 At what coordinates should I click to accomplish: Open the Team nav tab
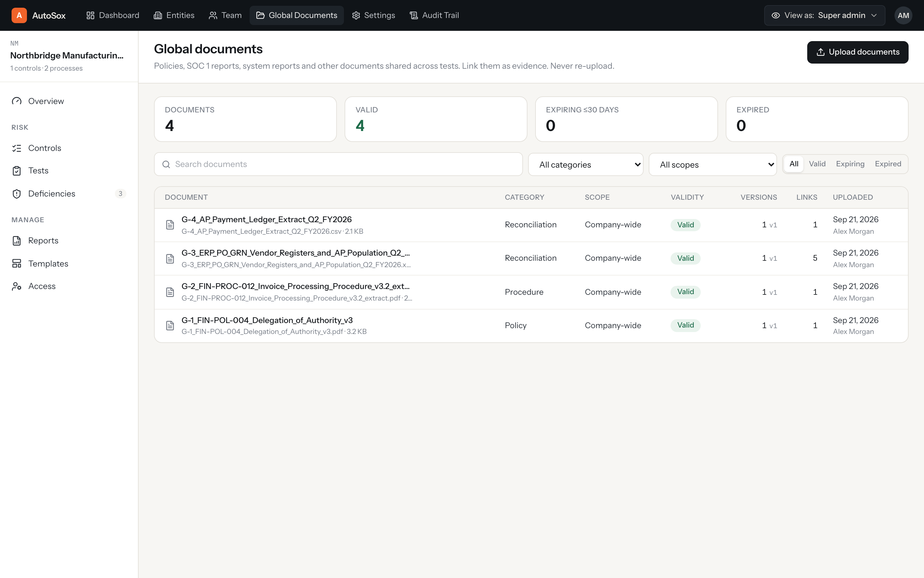(225, 15)
